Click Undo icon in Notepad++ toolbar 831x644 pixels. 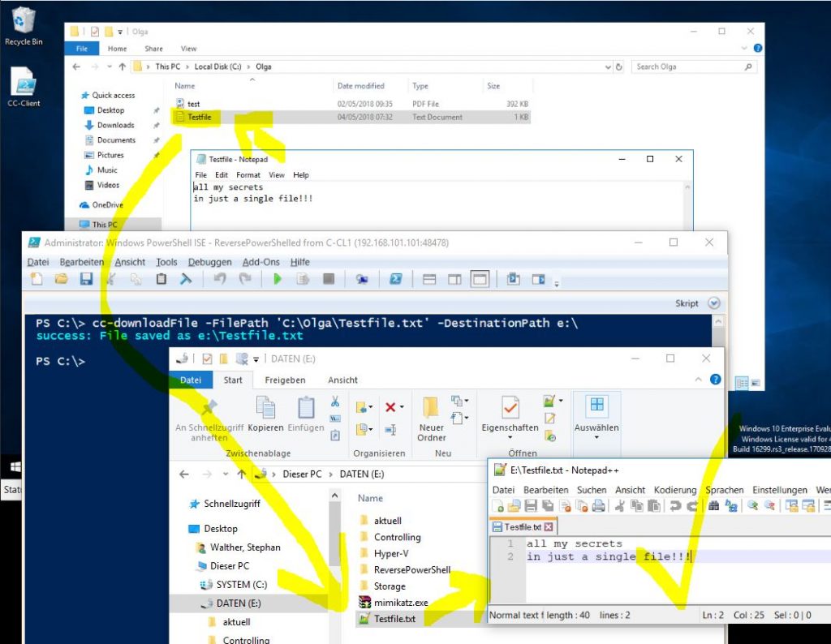click(x=674, y=506)
